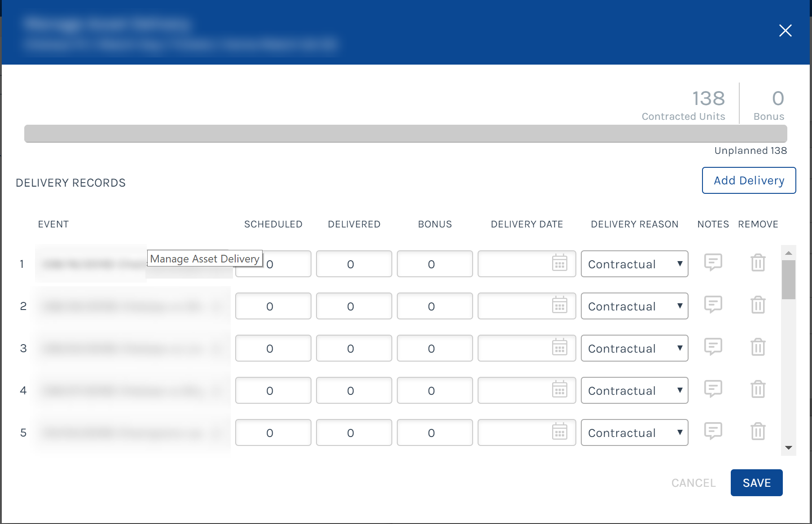Screen dimensions: 812x524
Task: Remove delivery record 2 with trash icon
Action: (758, 305)
